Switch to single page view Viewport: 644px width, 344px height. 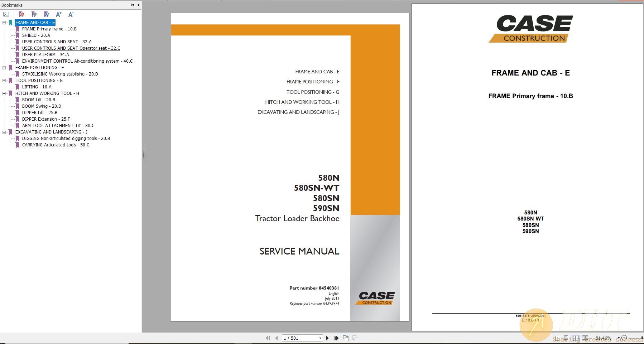(557, 338)
